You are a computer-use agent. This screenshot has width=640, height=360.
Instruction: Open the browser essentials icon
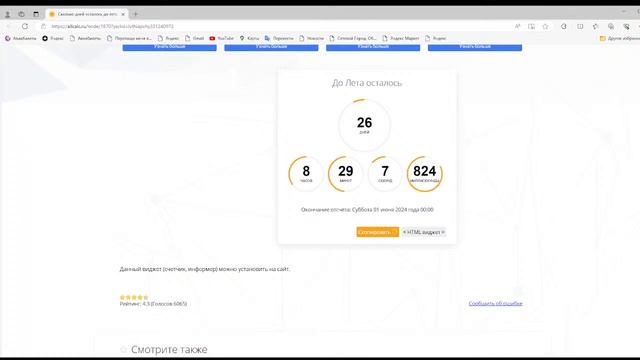tap(627, 26)
